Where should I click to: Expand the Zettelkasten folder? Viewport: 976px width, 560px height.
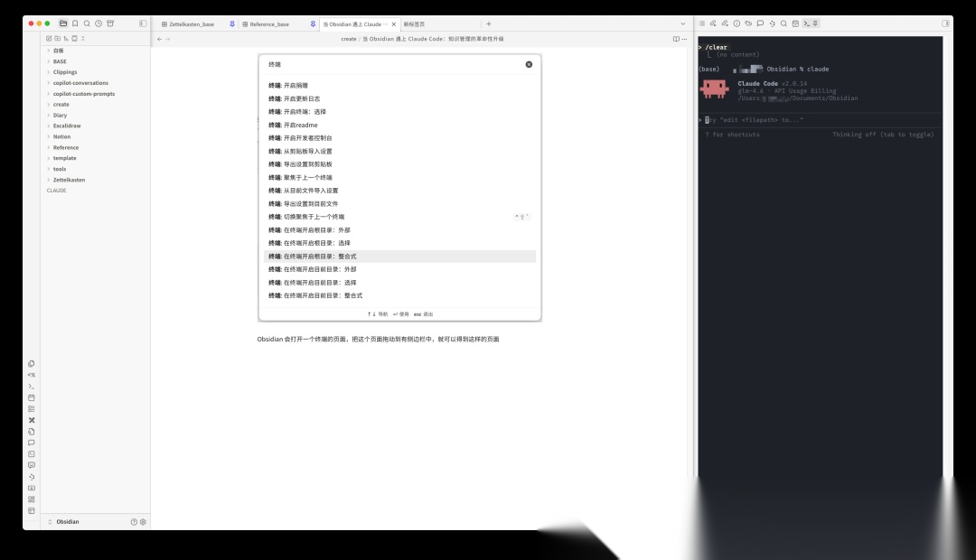point(69,180)
